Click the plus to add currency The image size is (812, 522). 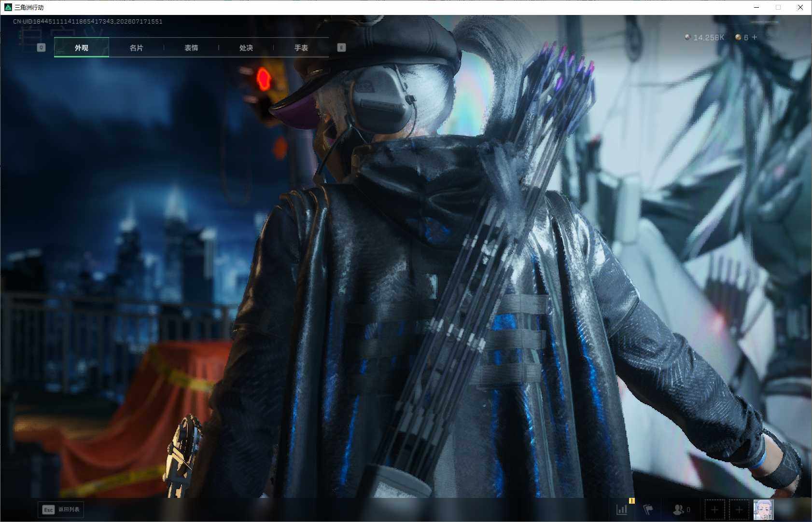tap(755, 37)
